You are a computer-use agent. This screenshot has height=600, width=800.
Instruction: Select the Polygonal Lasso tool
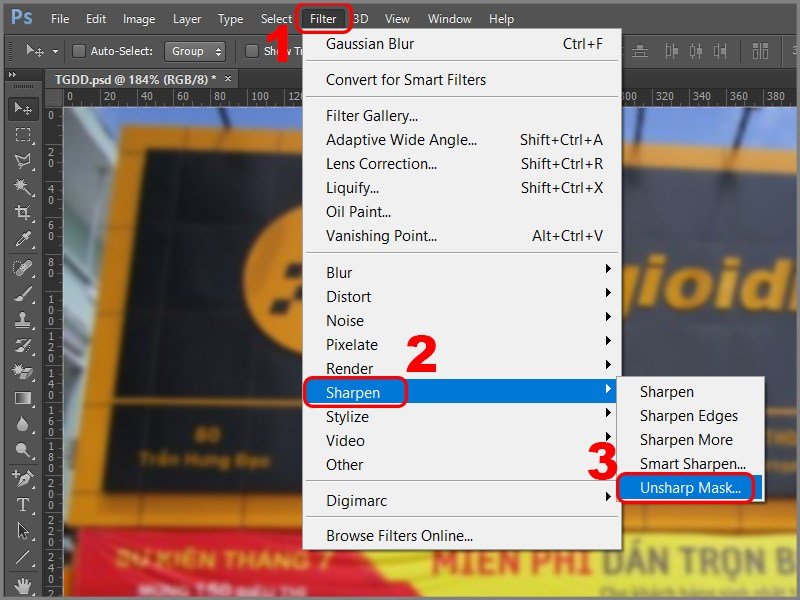pos(23,161)
